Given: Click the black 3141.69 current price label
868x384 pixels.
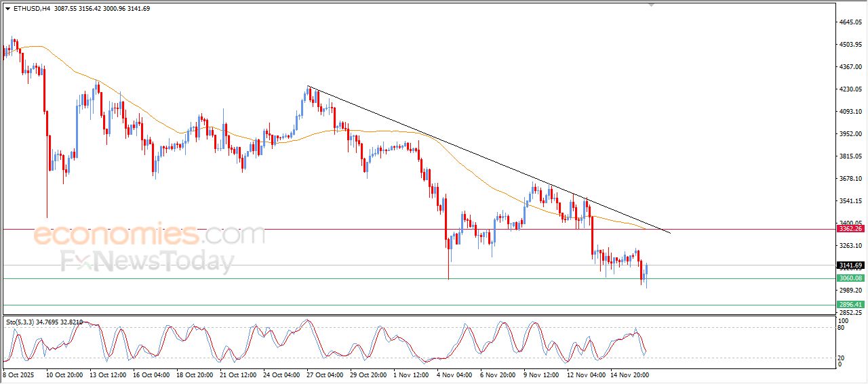Looking at the screenshot, I should [850, 265].
